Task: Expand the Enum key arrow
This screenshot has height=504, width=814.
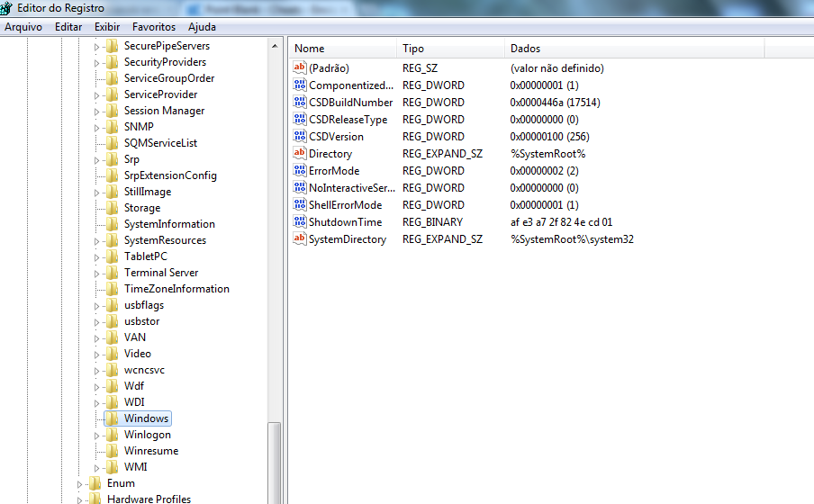Action: coord(80,483)
